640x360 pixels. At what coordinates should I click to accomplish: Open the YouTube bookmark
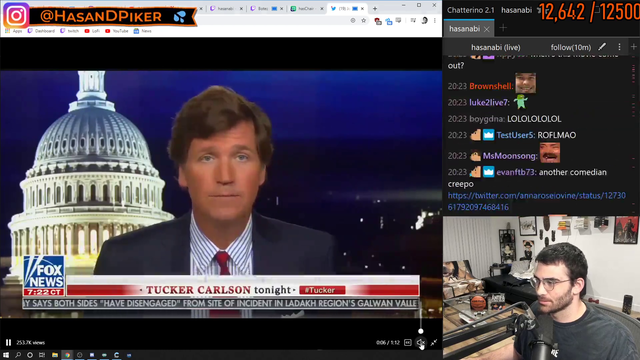click(x=116, y=31)
